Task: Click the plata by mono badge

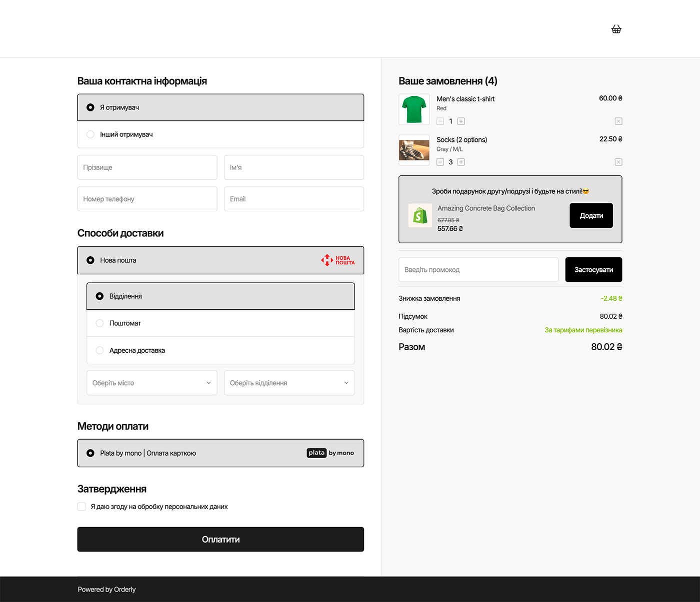Action: [x=330, y=453]
